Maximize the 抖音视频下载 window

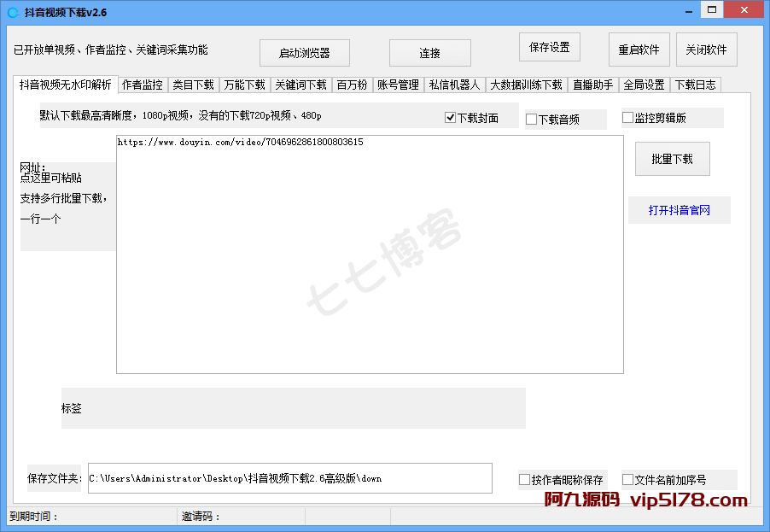tap(712, 10)
